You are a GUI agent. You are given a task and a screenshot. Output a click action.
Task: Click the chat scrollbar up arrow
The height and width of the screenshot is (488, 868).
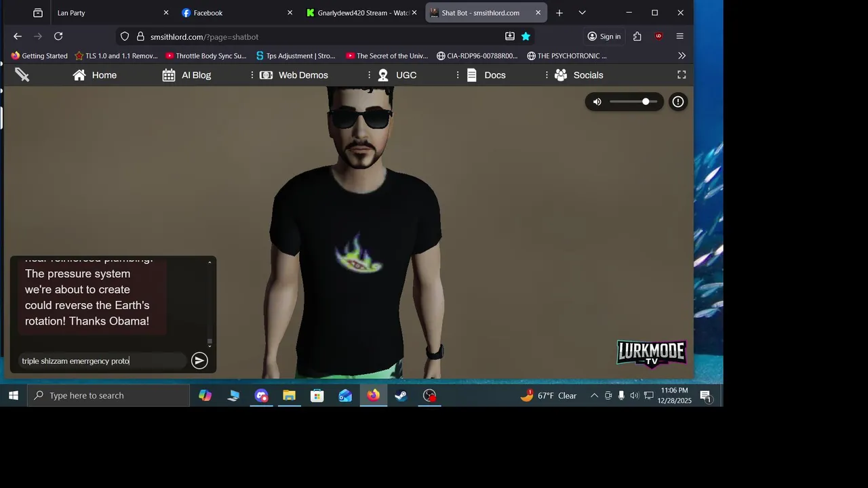point(210,262)
